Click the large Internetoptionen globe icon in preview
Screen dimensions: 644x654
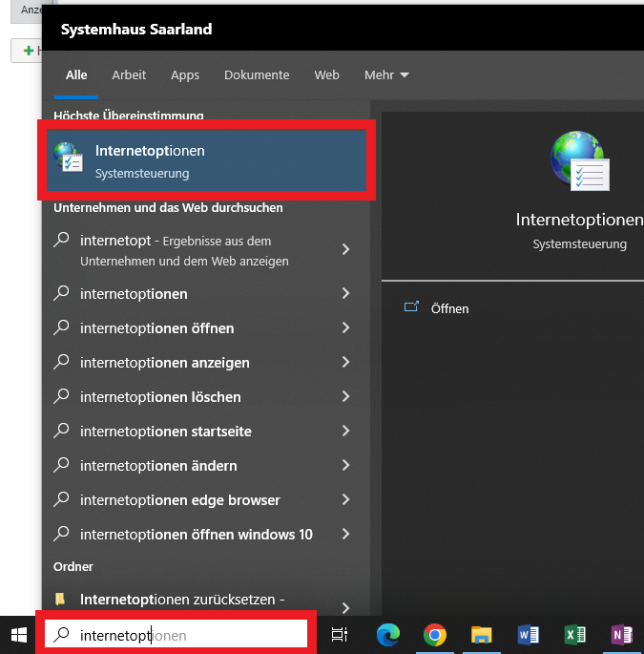point(580,160)
